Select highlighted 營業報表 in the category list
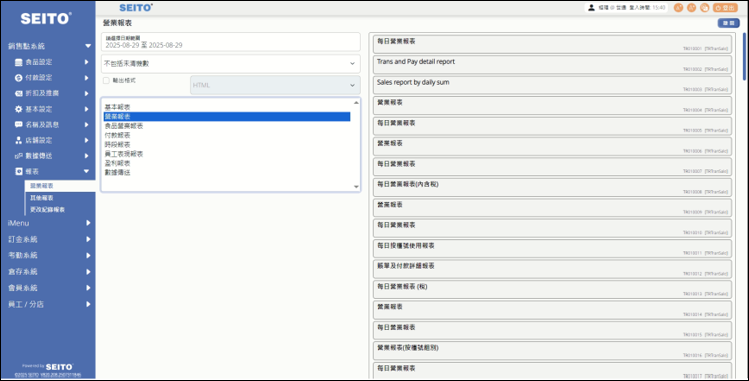The image size is (749, 381). (227, 116)
